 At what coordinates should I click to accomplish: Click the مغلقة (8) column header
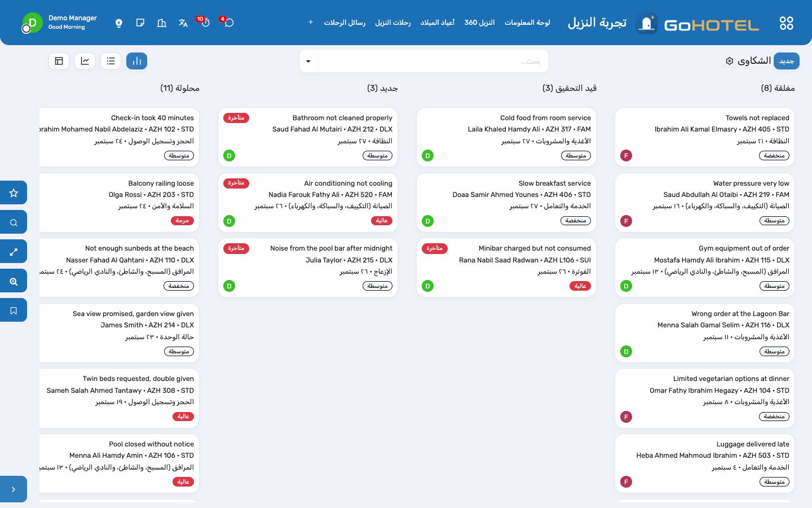[x=778, y=88]
